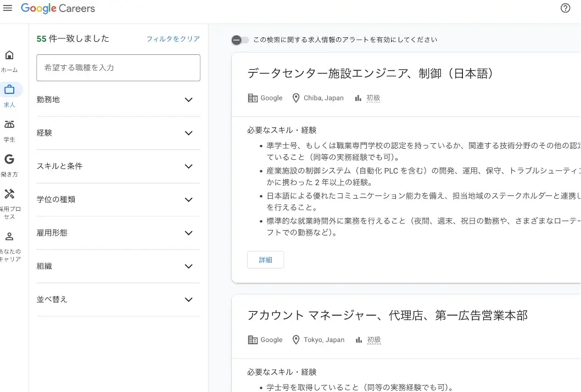Focus the 希望する職種を入力 search field
This screenshot has height=392, width=581.
[x=118, y=68]
